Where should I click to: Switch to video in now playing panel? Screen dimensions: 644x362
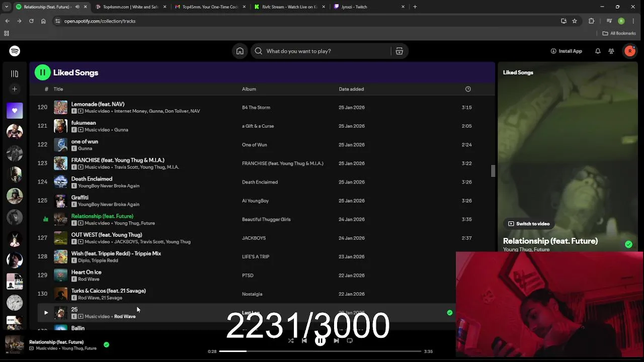[529, 224]
